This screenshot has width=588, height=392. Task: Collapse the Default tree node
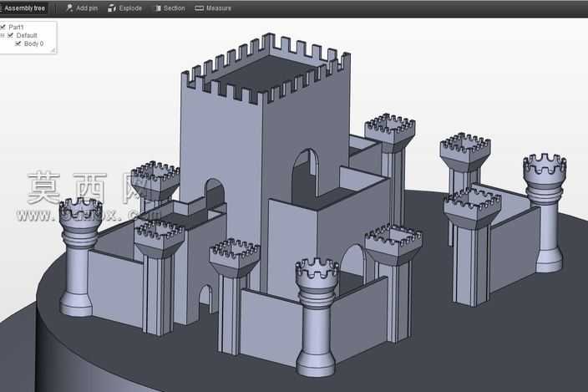3,35
